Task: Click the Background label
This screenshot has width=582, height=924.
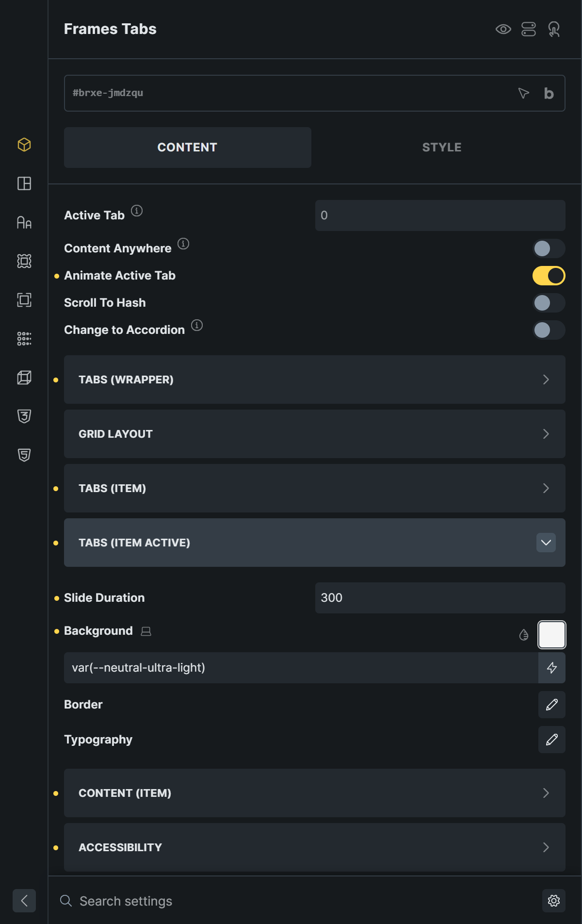Action: pyautogui.click(x=98, y=631)
